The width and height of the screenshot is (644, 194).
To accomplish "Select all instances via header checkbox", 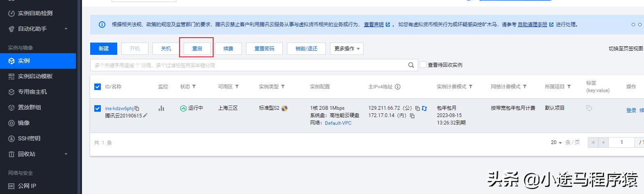I will [98, 87].
